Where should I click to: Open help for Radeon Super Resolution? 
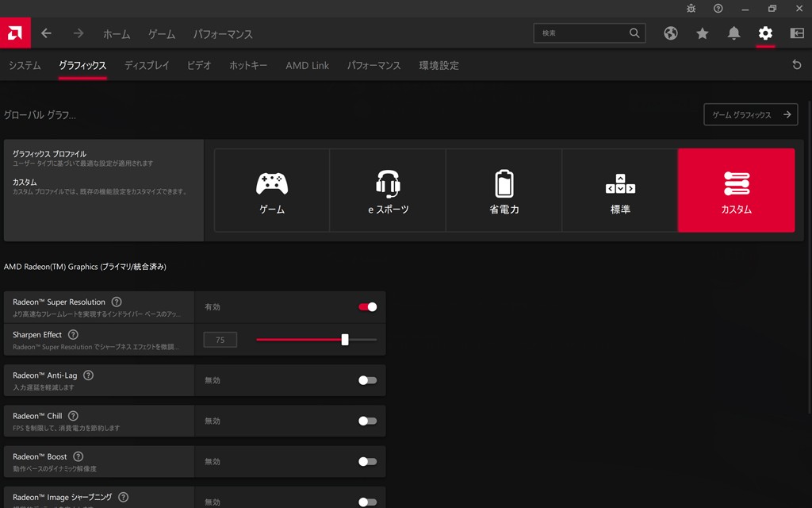(117, 302)
